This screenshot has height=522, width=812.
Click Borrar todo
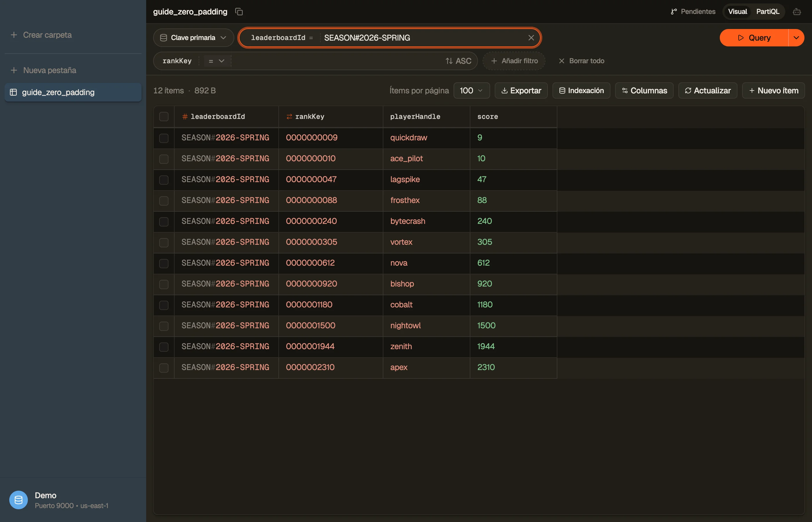coord(581,61)
